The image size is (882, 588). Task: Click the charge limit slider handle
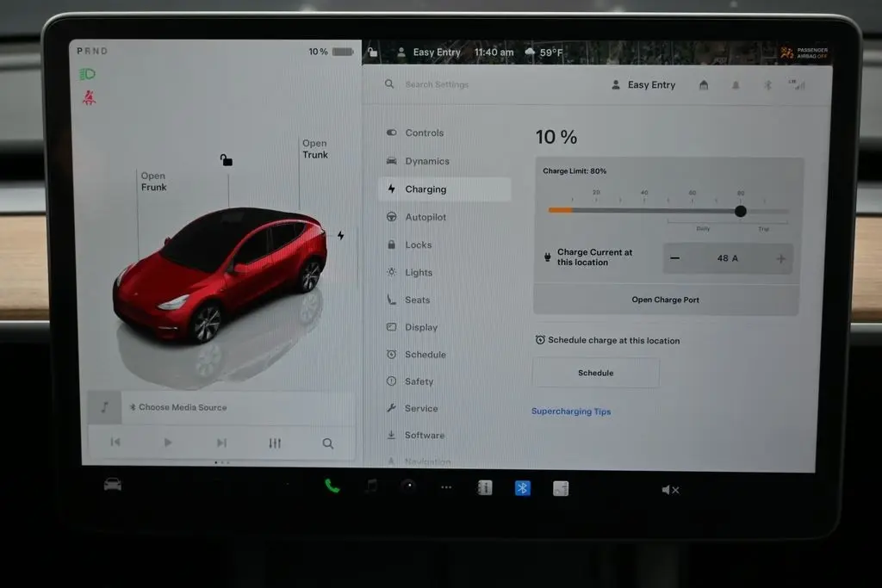[740, 211]
